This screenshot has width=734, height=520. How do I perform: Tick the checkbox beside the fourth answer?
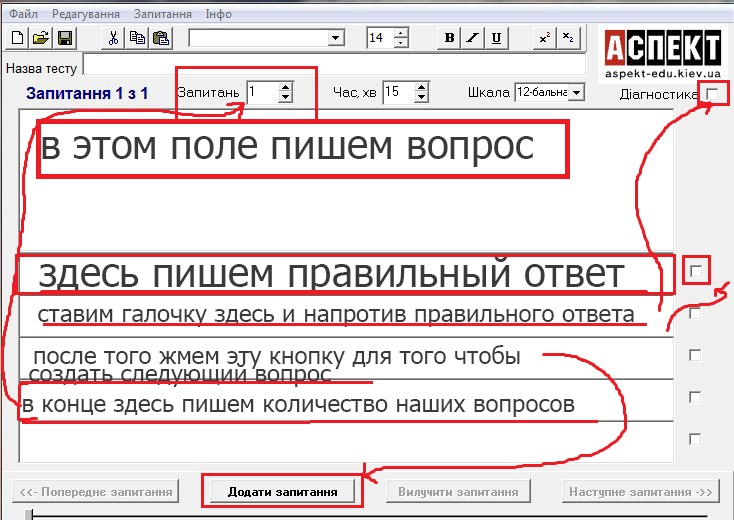(696, 397)
